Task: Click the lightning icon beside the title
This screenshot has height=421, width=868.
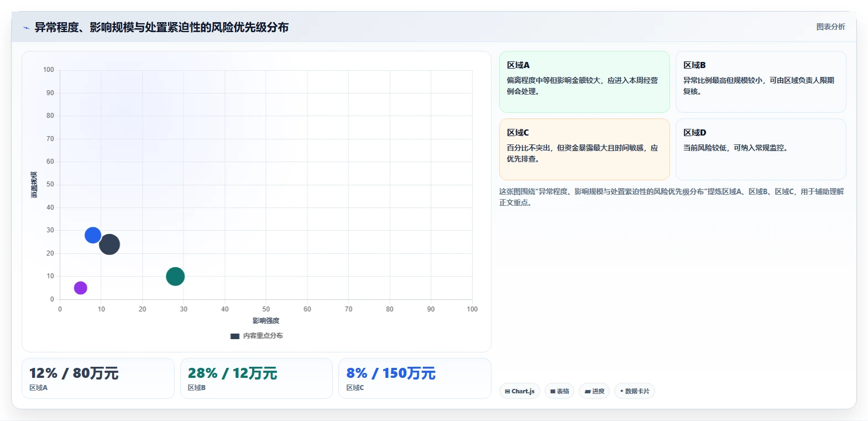Action: tap(26, 28)
